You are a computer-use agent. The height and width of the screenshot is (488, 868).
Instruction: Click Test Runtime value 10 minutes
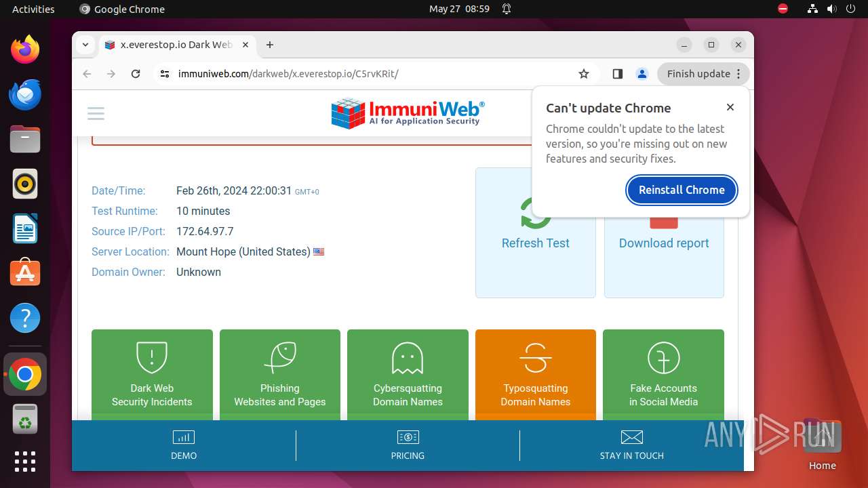(x=203, y=211)
